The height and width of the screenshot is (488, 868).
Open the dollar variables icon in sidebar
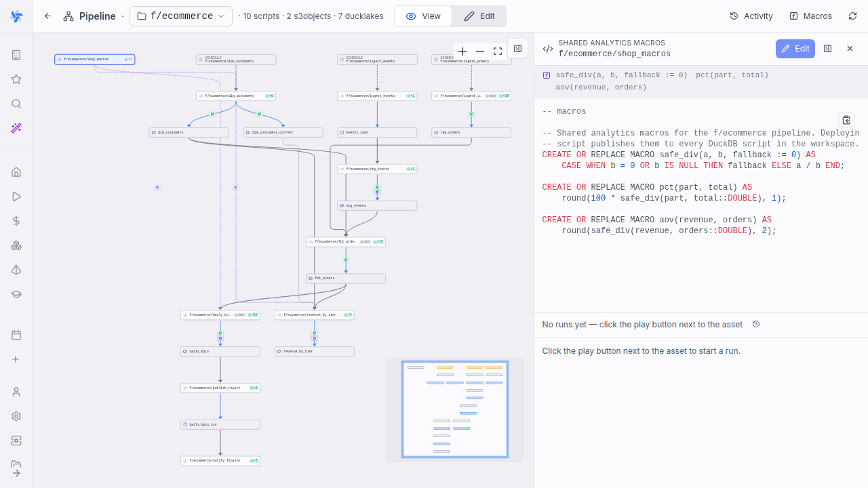point(16,221)
